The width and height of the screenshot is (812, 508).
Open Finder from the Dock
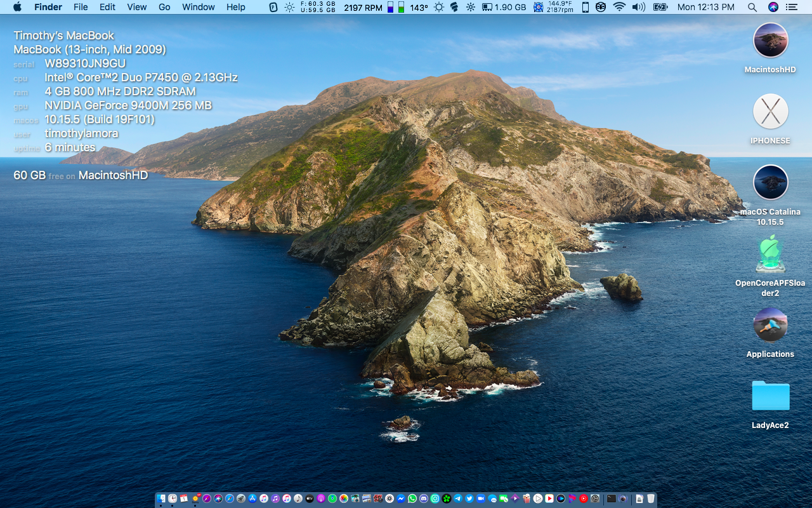[x=161, y=498]
